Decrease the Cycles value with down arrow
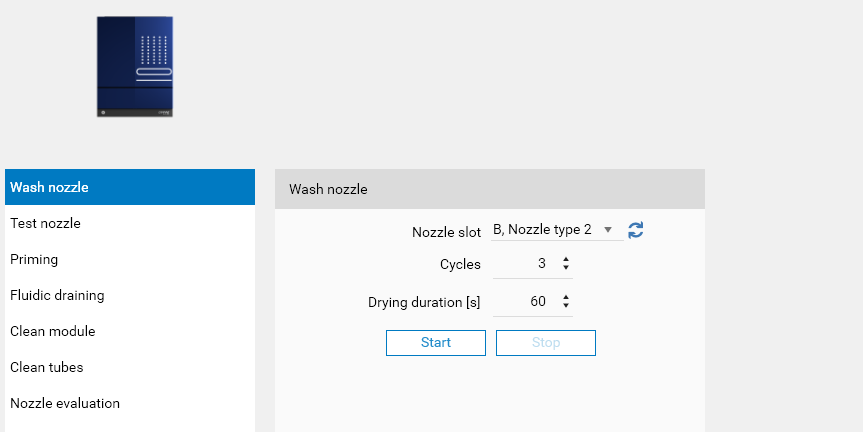Screen dimensions: 863x432 tap(566, 269)
